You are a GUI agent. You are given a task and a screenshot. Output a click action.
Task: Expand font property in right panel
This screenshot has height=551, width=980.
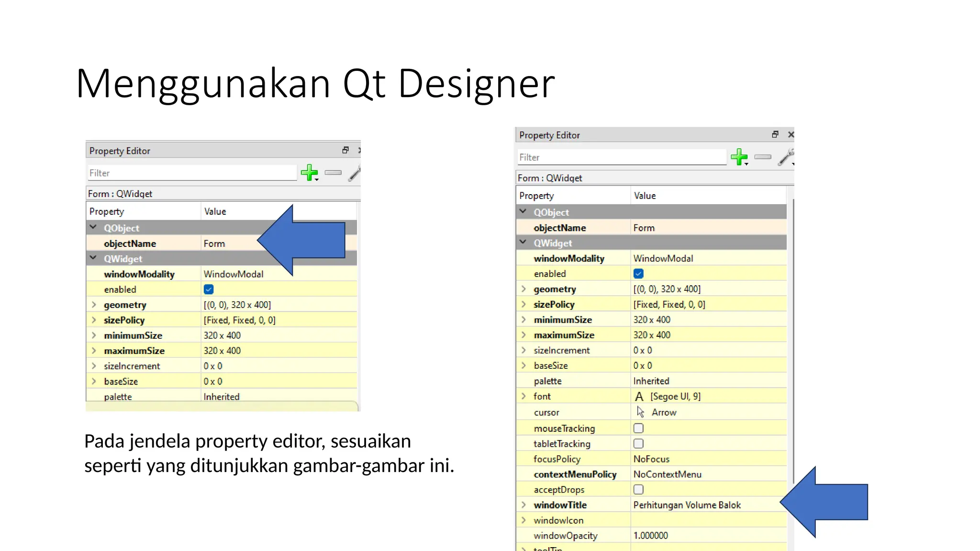click(523, 396)
